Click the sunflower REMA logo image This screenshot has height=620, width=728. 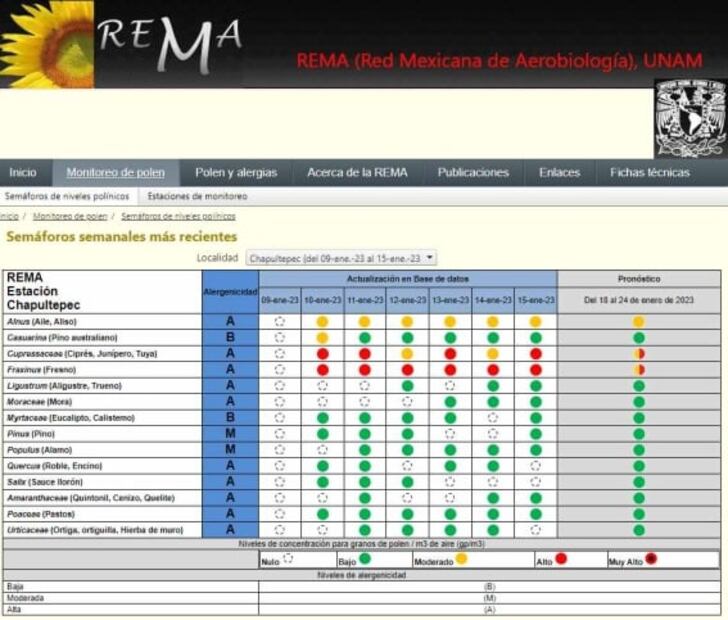point(121,44)
